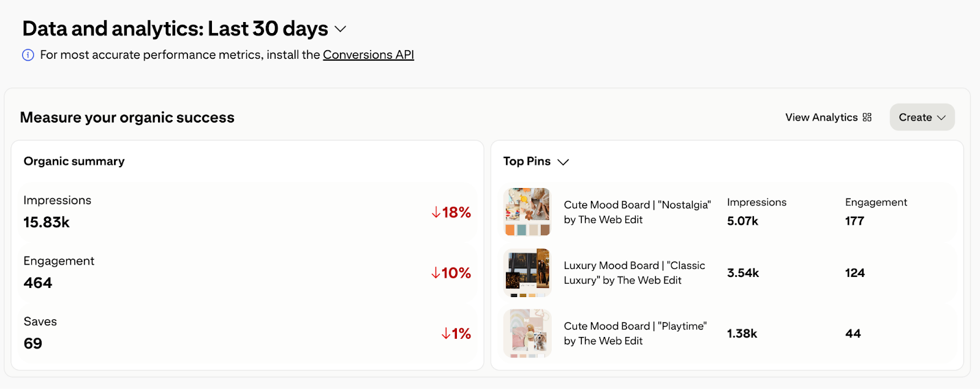Open the Top Pins dropdown
This screenshot has width=980, height=389.
[x=562, y=161]
